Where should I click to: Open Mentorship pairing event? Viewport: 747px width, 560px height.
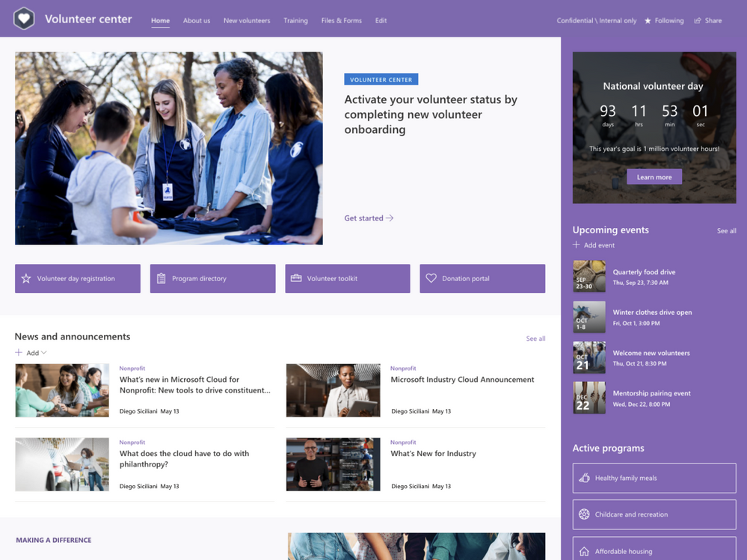pos(651,393)
